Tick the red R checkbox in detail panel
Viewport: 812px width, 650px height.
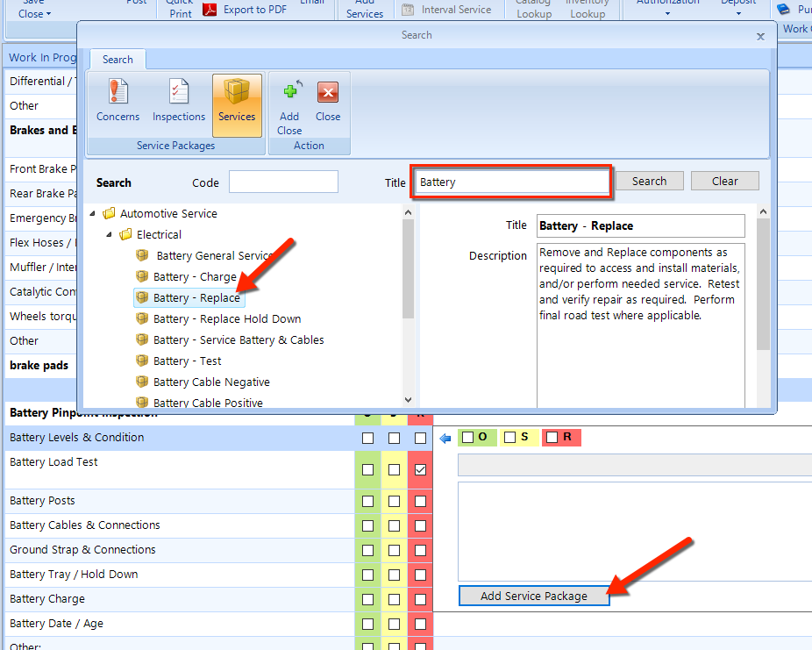coord(552,437)
